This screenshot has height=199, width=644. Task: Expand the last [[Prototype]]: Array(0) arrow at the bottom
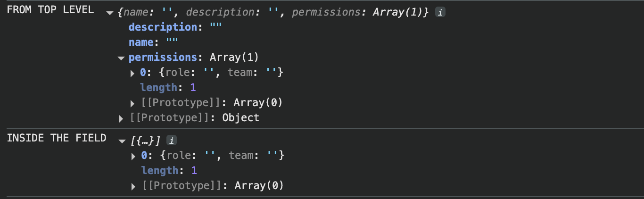click(x=133, y=186)
